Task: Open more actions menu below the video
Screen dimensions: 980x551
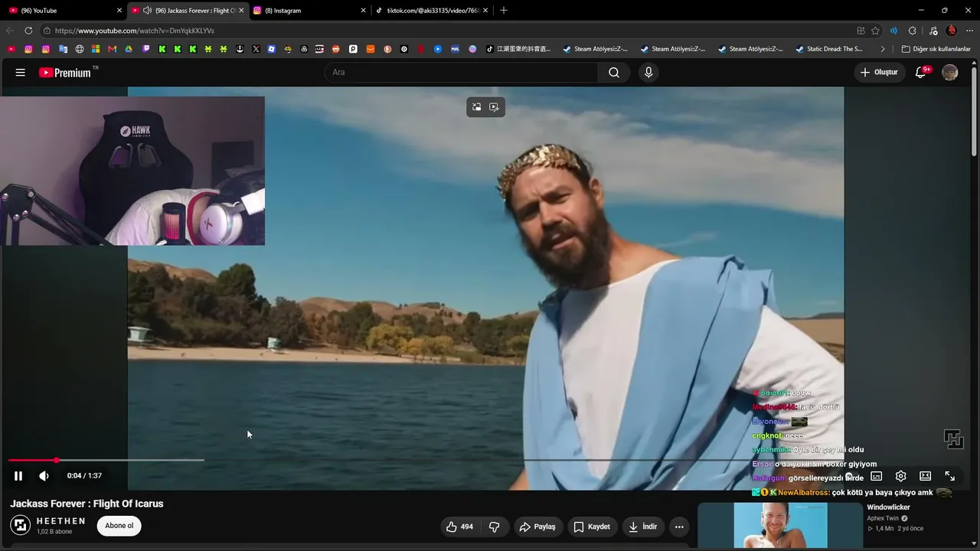Action: pos(679,527)
